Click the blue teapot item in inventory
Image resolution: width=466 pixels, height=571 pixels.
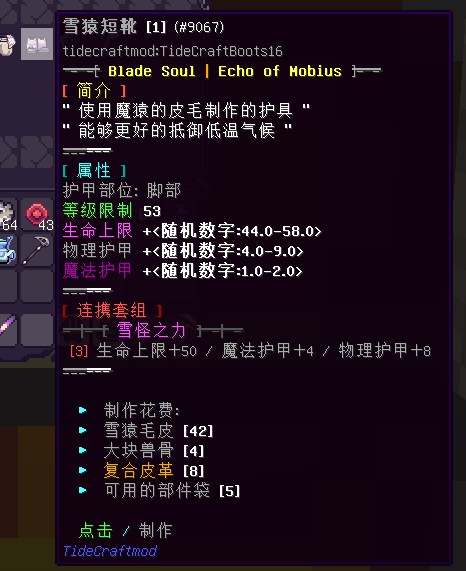[x=8, y=250]
